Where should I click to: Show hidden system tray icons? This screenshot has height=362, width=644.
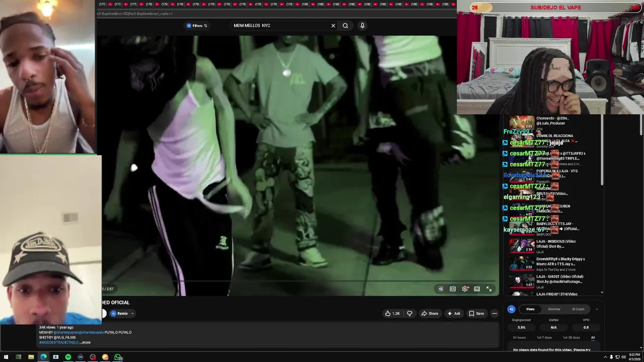605,357
